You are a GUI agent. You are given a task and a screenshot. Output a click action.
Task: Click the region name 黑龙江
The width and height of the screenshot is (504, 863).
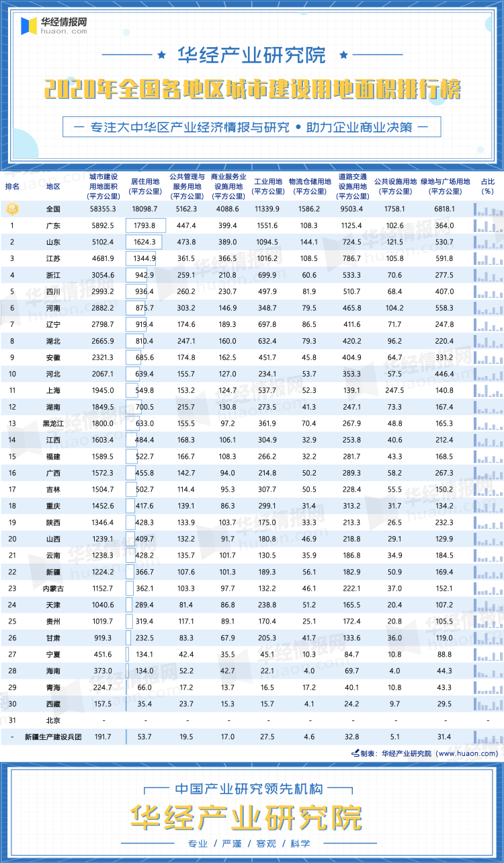(x=53, y=423)
